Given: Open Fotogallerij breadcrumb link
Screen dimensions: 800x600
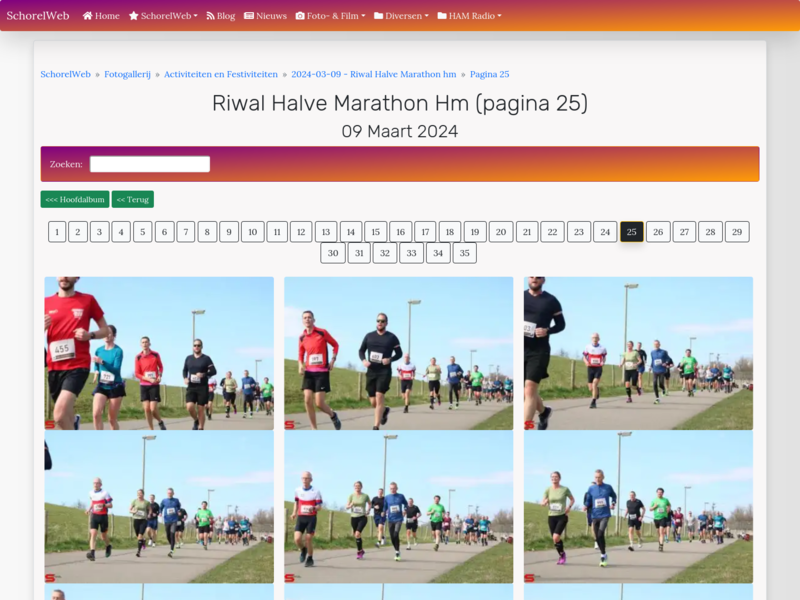Looking at the screenshot, I should coord(128,74).
